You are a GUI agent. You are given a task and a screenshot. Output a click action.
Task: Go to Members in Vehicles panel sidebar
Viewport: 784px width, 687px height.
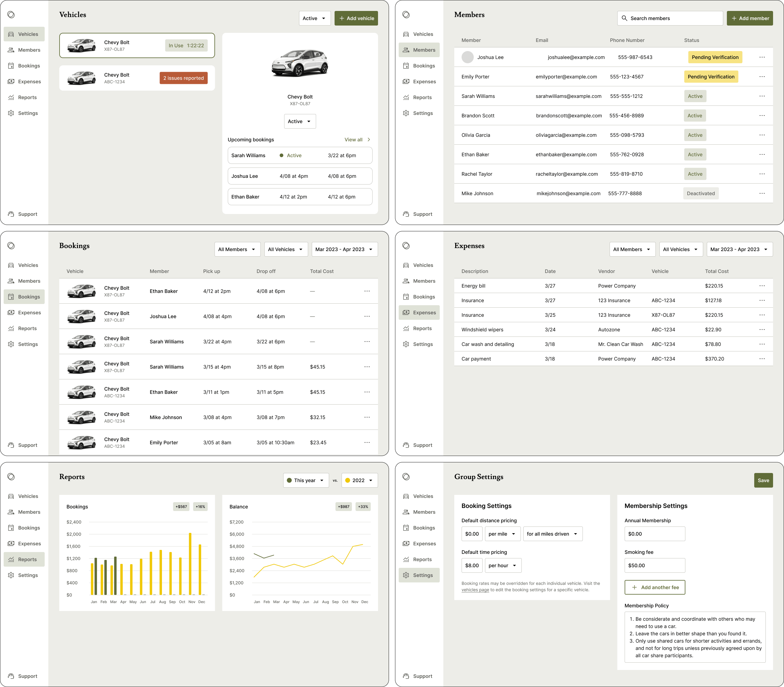click(x=24, y=50)
